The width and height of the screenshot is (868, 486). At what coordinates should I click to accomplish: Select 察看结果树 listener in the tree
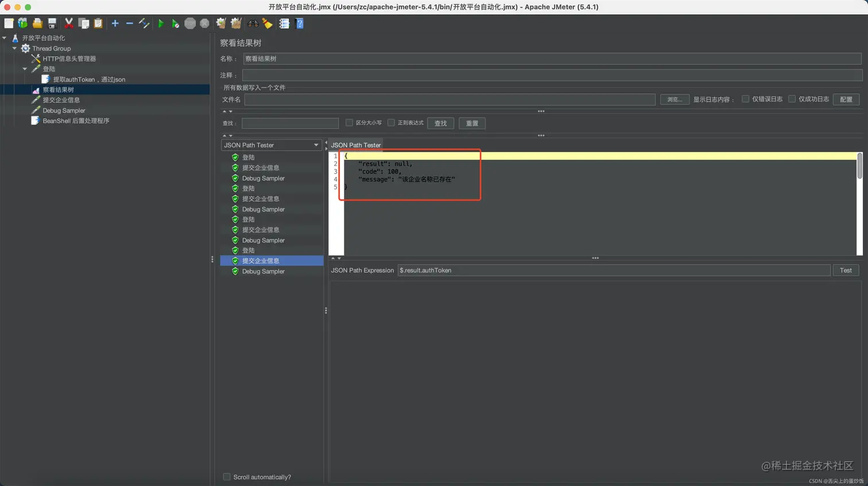(x=58, y=90)
